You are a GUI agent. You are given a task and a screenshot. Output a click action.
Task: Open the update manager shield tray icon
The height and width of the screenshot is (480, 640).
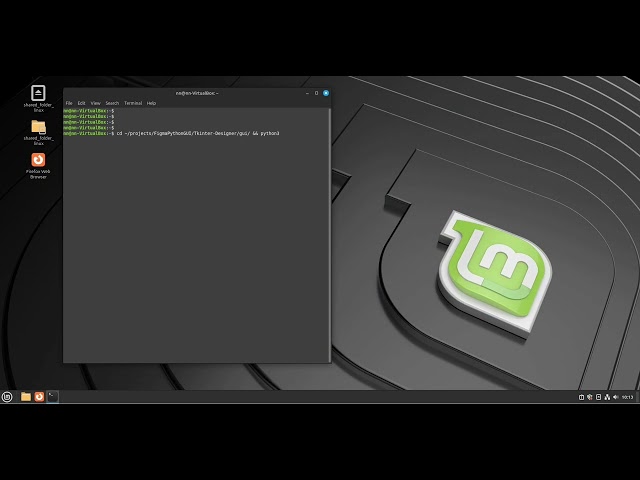(590, 397)
